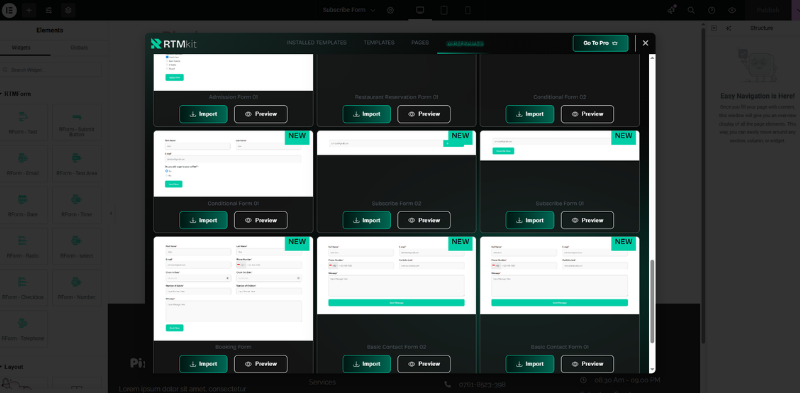This screenshot has width=800, height=393.
Task: Switch to Globals tab in Elements panel
Action: pos(79,47)
